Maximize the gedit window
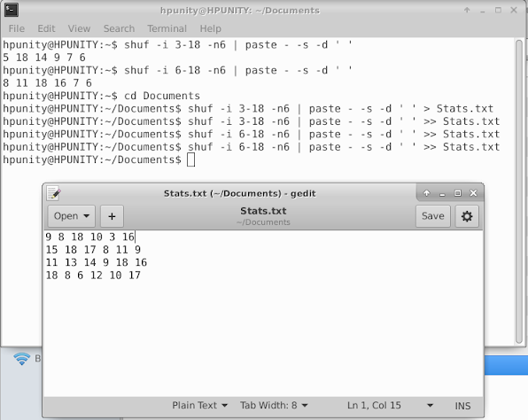 coord(458,193)
